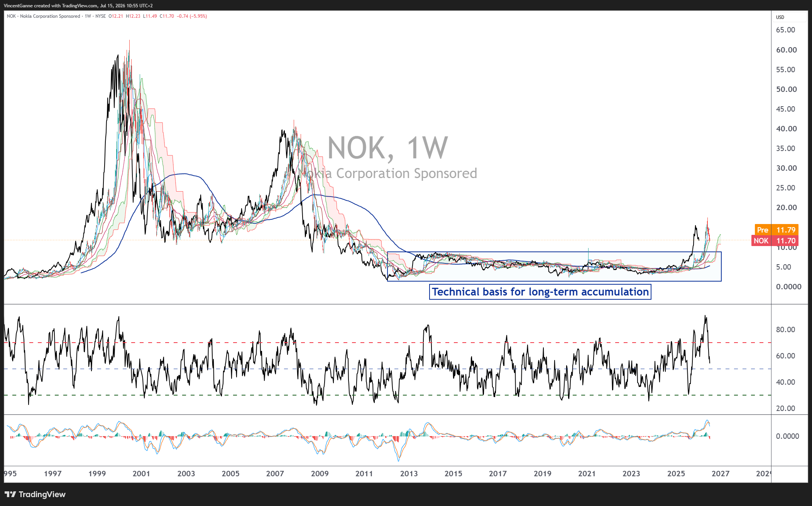Screen dimensions: 812x506
Task: Click the 20.00 label on the main price axis
Action: [787, 207]
